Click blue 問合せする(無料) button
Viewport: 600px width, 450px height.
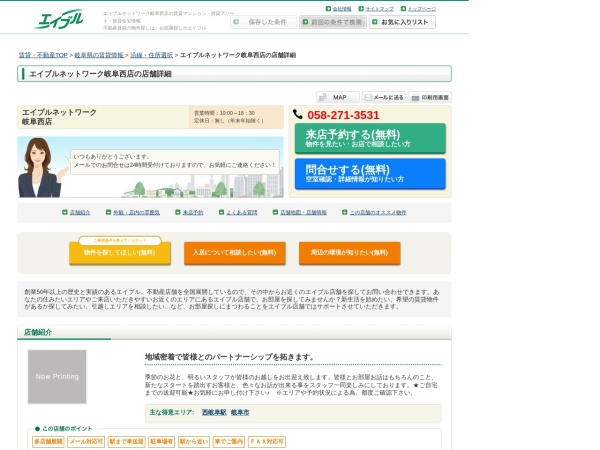click(370, 173)
